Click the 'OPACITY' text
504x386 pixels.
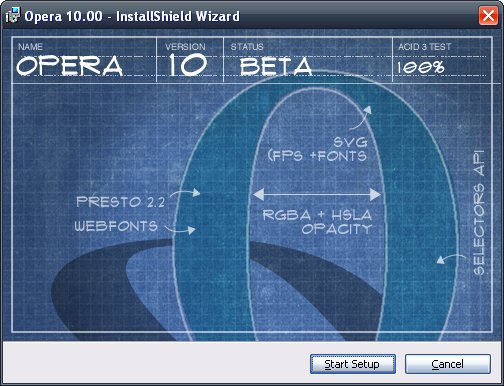click(336, 229)
